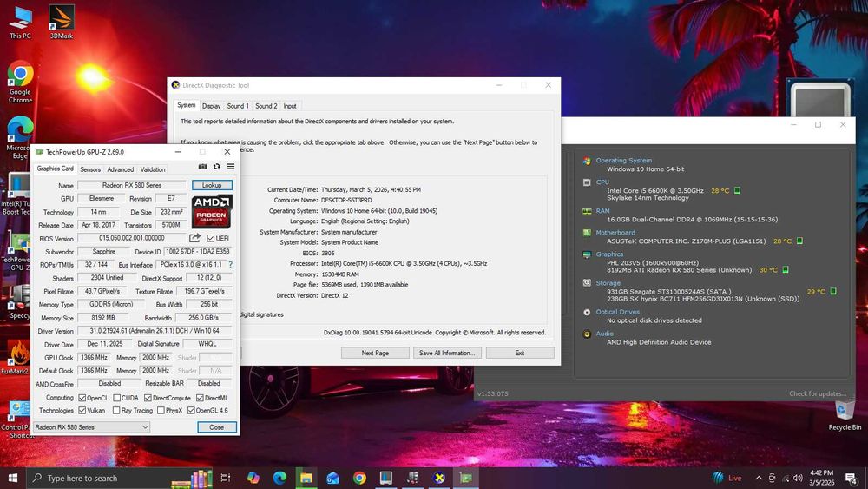Click the BIOS Version export arrow icon
Viewport: 868px width, 489px height.
click(194, 238)
